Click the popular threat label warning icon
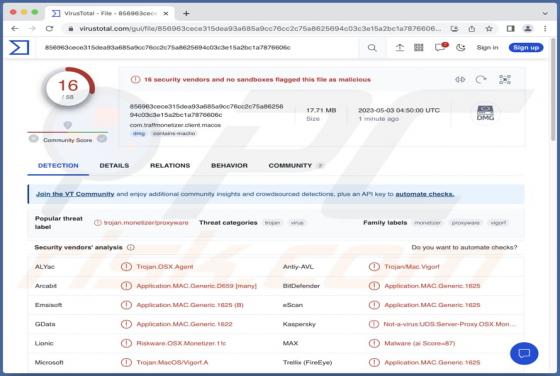 pyautogui.click(x=98, y=223)
